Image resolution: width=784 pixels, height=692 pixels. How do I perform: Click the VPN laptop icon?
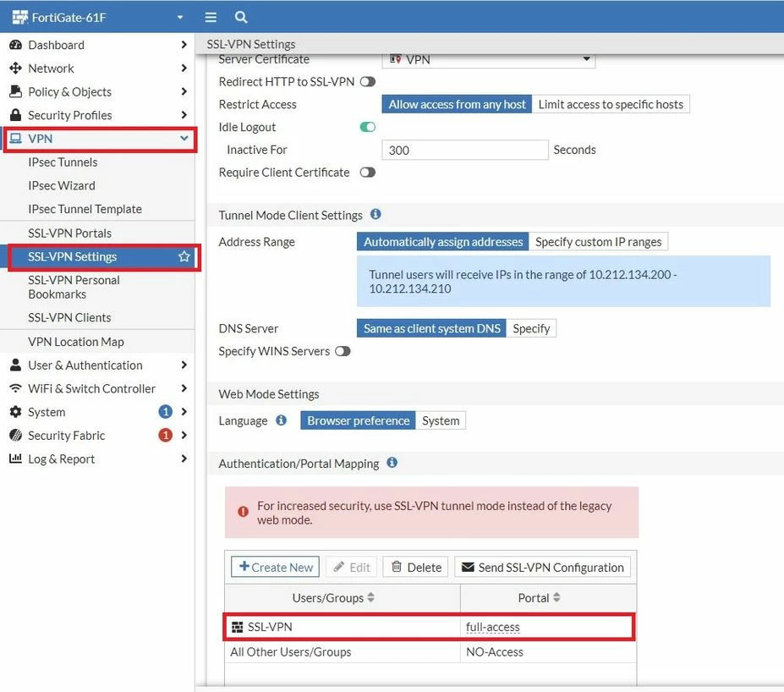16,138
